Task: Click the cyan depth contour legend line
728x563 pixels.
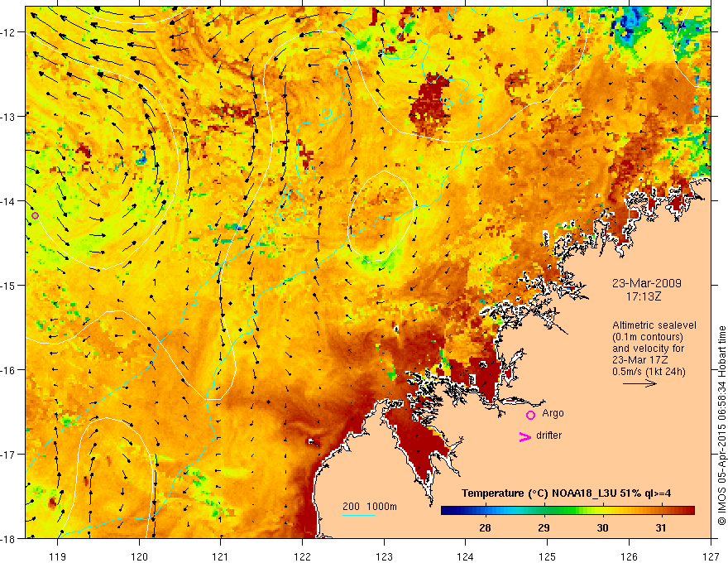Action: click(359, 515)
